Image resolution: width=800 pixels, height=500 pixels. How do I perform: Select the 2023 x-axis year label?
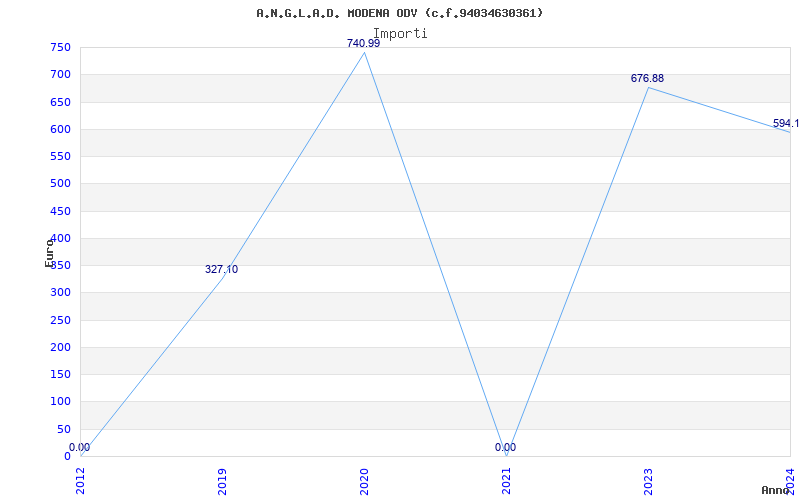click(x=648, y=482)
